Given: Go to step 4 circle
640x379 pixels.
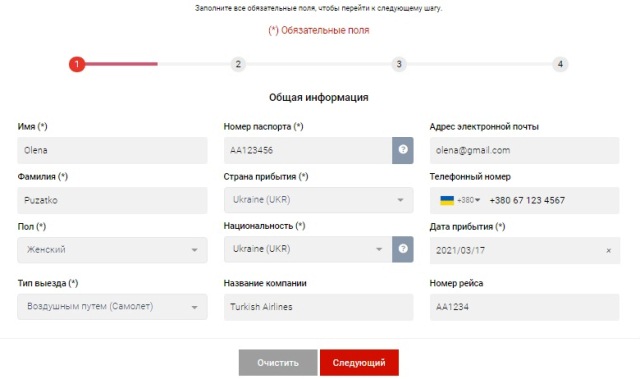Looking at the screenshot, I should 560,64.
